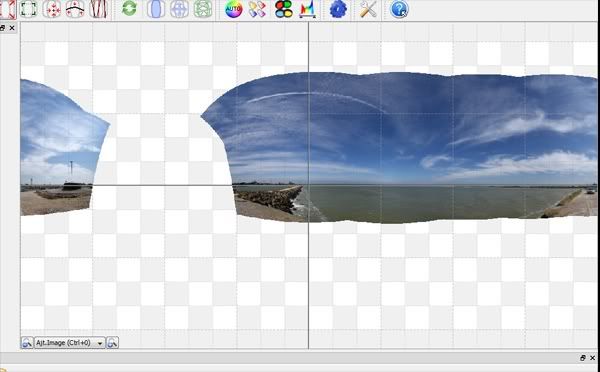Activate the horizon curve adjustment tool
Viewport: 600px width, 372px height.
pyautogui.click(x=75, y=9)
